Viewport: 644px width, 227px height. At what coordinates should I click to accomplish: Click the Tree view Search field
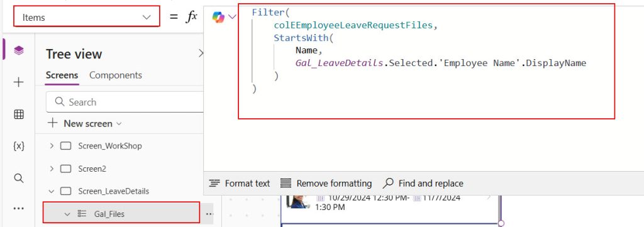(x=125, y=102)
